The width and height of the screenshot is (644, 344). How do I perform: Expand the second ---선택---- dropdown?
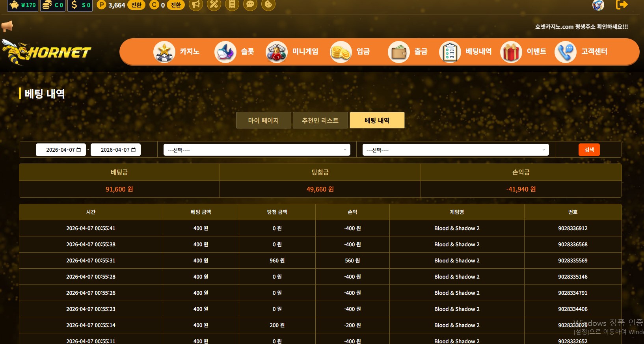455,150
